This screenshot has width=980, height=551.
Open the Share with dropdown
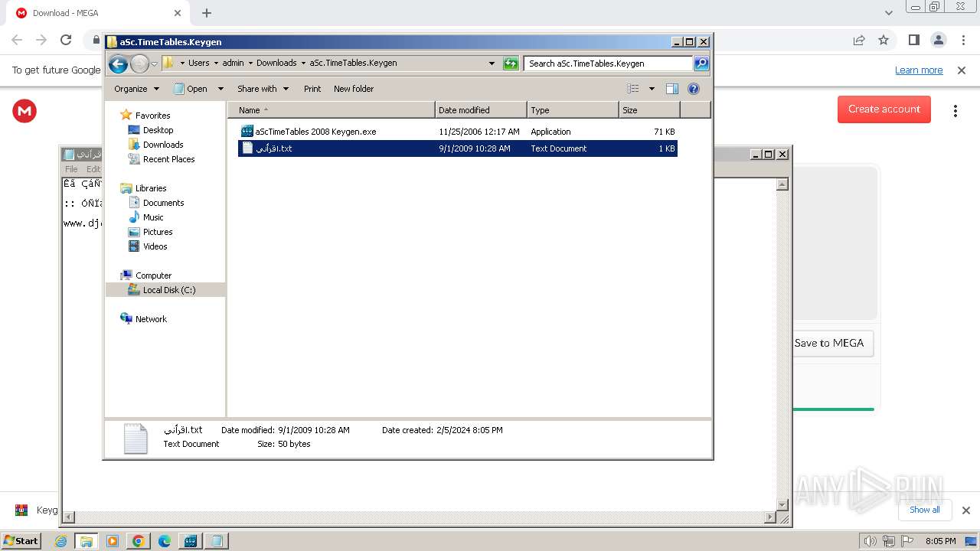point(263,89)
